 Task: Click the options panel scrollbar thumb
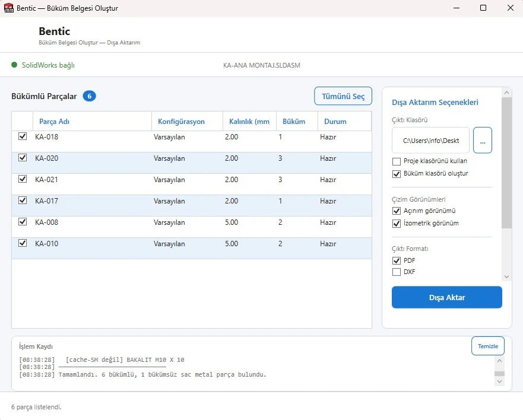click(506, 163)
